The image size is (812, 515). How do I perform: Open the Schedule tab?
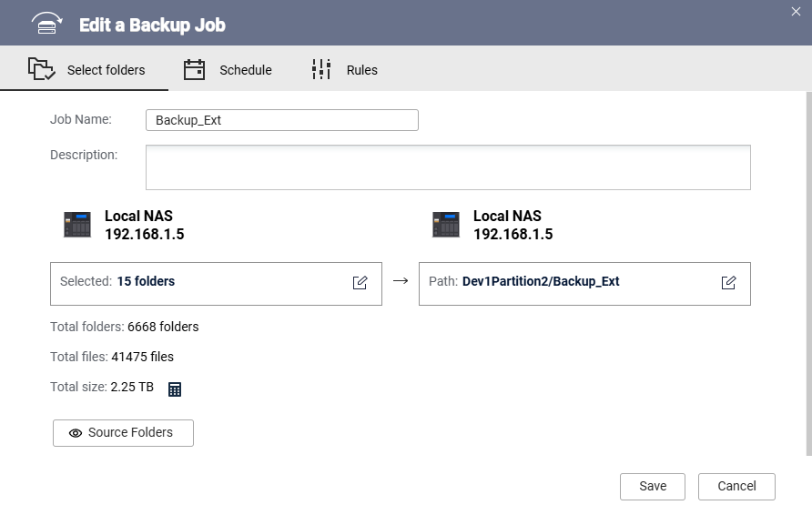click(x=228, y=70)
